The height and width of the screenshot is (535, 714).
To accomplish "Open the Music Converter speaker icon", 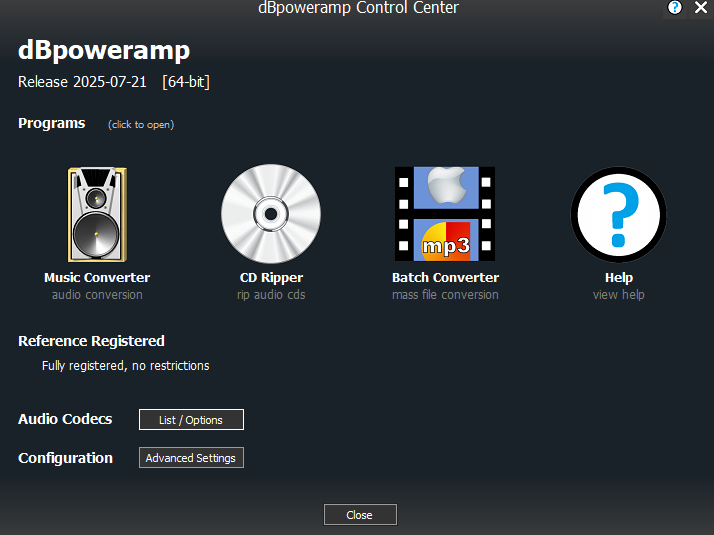I will point(97,214).
